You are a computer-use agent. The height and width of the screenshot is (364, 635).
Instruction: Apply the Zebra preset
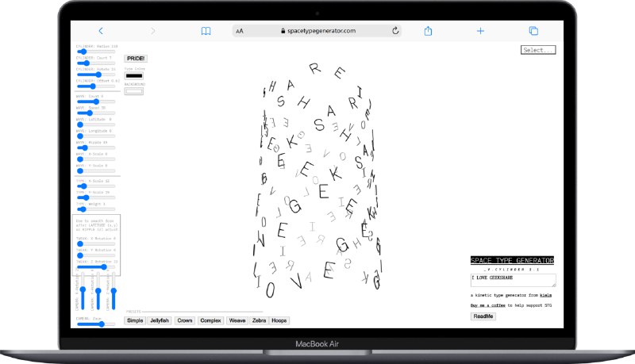pos(260,320)
